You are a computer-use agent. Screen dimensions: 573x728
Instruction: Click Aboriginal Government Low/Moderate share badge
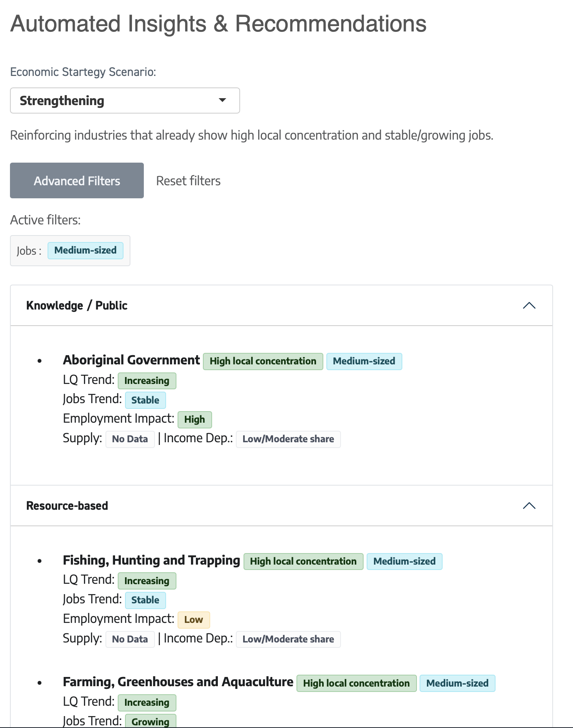(288, 439)
